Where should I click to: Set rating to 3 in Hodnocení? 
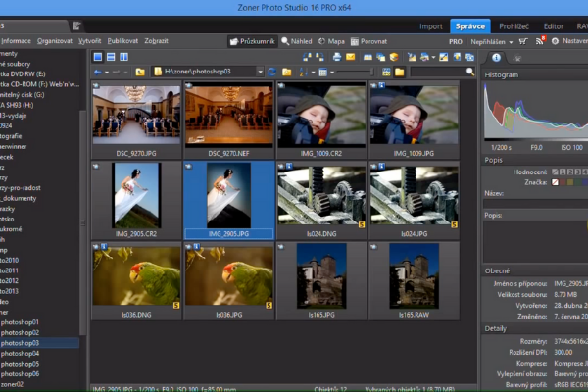tap(578, 172)
